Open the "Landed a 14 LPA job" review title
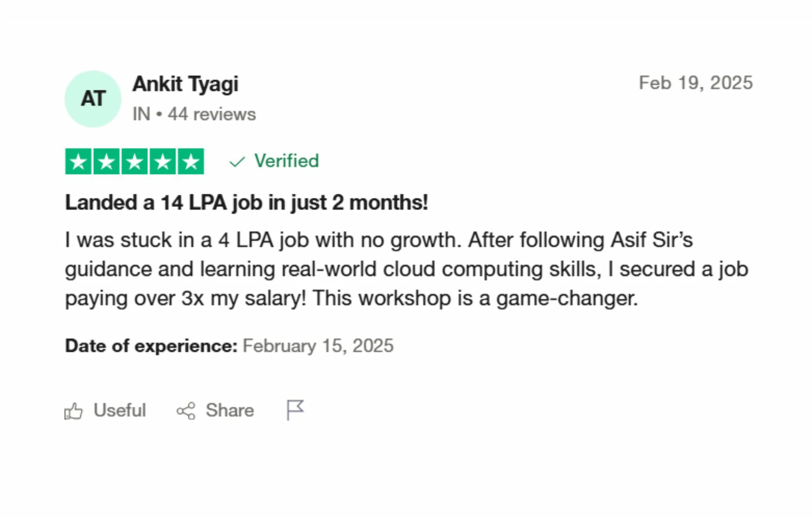812x518 pixels. [246, 202]
